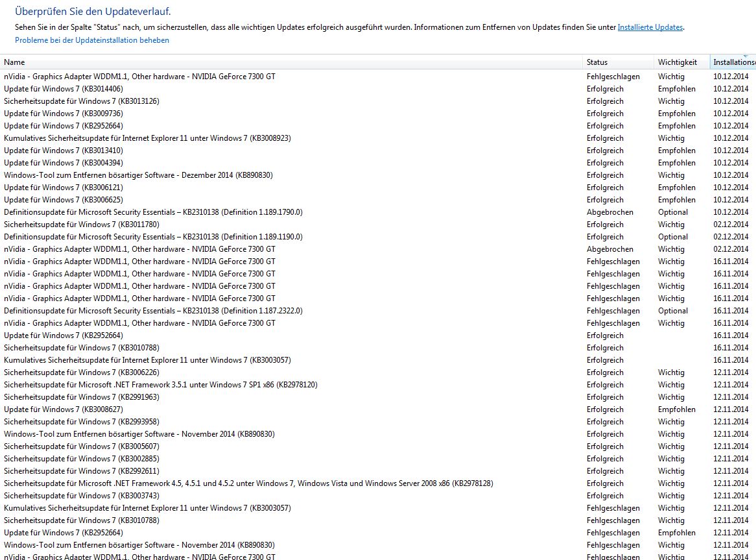Click Erfolgreich status of KB2978120 row
The width and height of the screenshot is (756, 560).
click(x=605, y=385)
